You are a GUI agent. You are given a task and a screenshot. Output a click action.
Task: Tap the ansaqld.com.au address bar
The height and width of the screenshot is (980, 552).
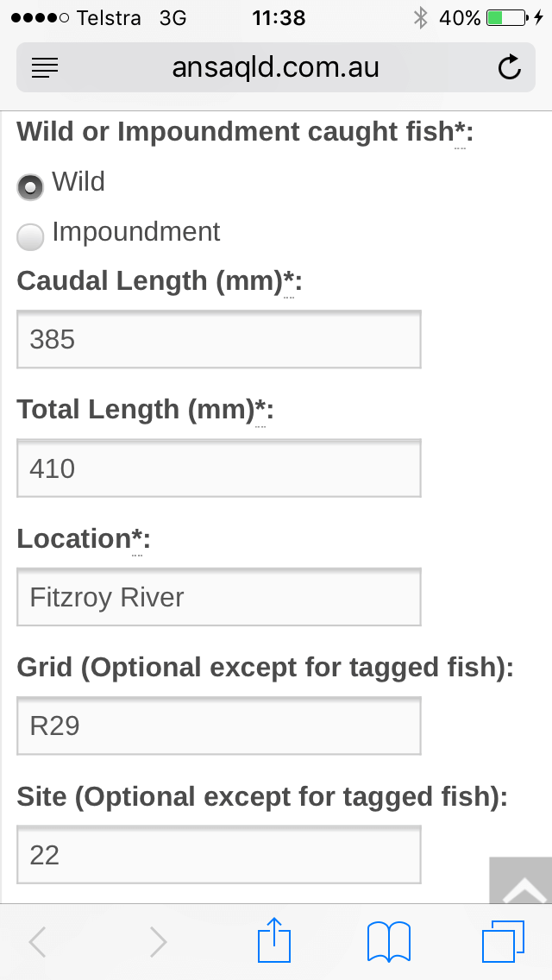(x=275, y=67)
